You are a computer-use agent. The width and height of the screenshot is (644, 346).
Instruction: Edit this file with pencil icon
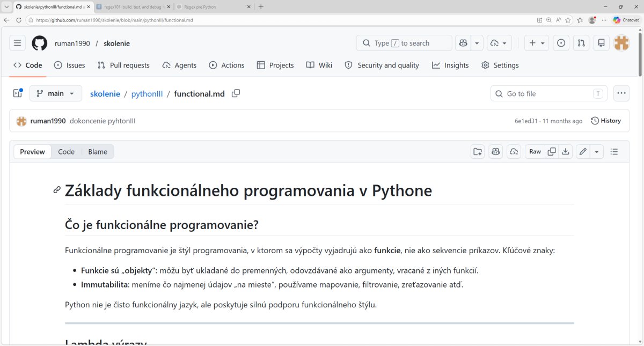583,152
